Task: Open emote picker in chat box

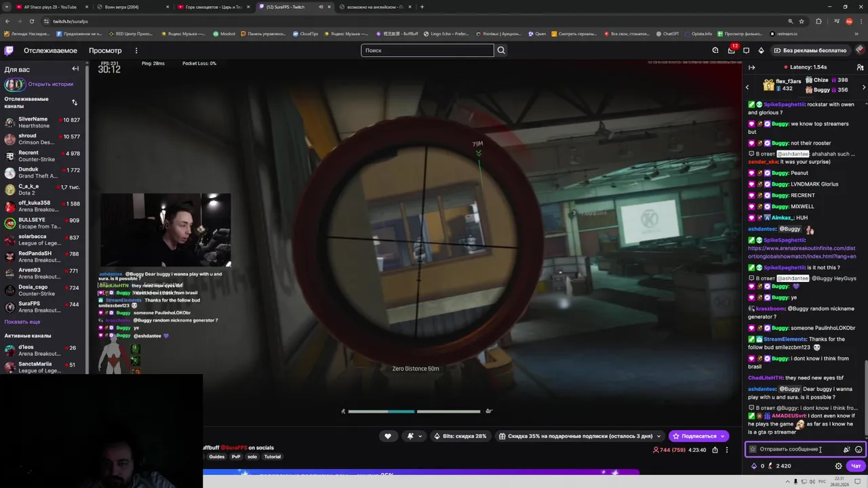Action: point(859,449)
